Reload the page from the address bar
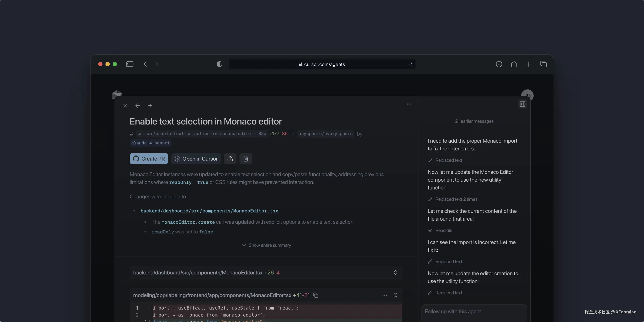Viewport: 644px width, 322px height. tap(411, 64)
